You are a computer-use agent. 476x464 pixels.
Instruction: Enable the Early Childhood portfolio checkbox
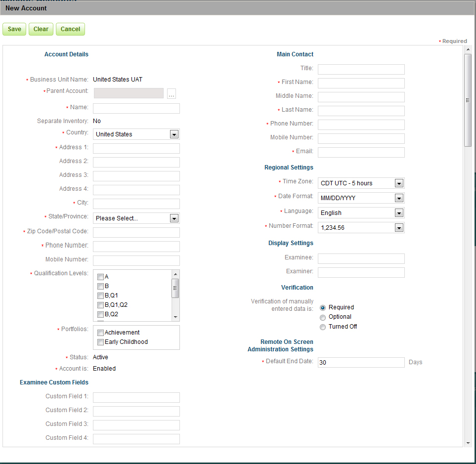[101, 342]
